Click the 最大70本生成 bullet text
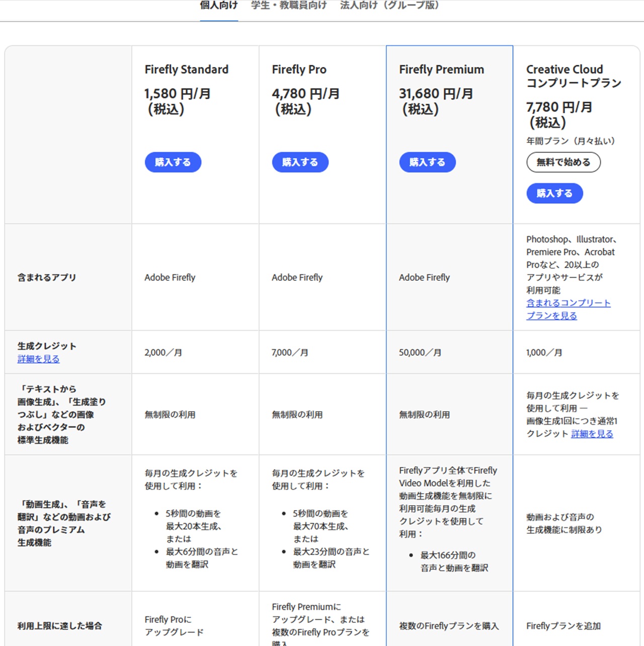This screenshot has height=646, width=644. (321, 526)
